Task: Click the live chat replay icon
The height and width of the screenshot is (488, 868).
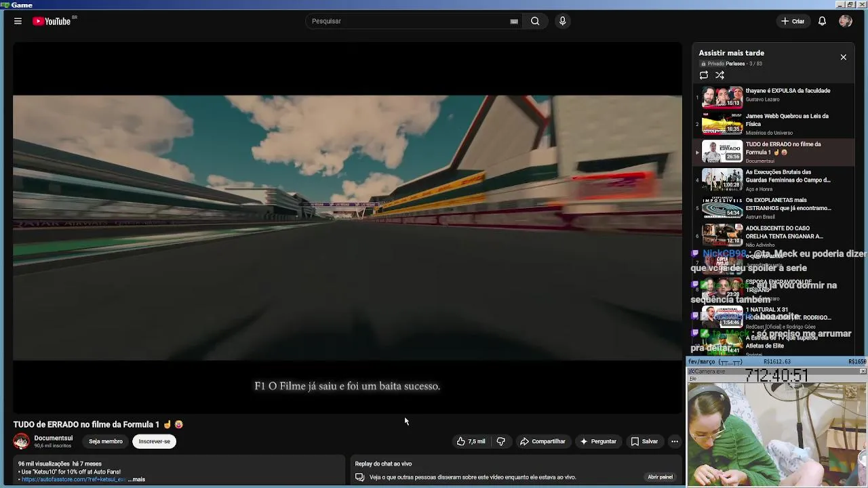Action: 359,477
